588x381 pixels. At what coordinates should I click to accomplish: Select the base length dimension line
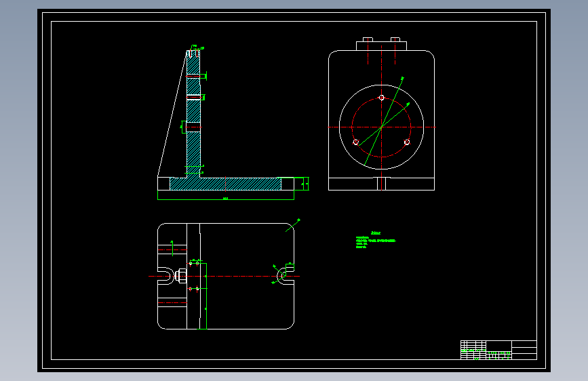pos(226,199)
